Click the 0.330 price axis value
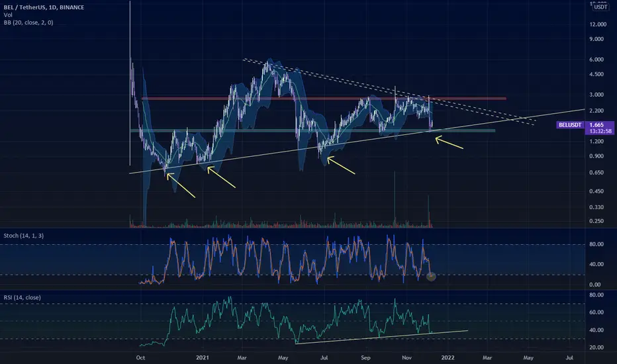The image size is (617, 364). coord(596,207)
